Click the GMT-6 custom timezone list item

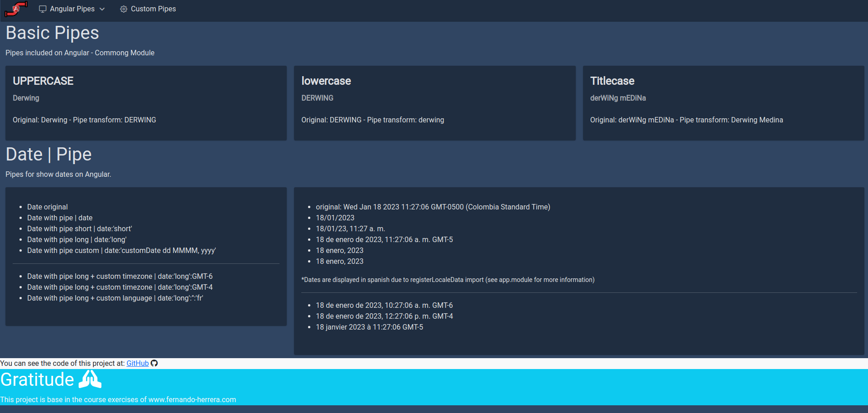120,276
